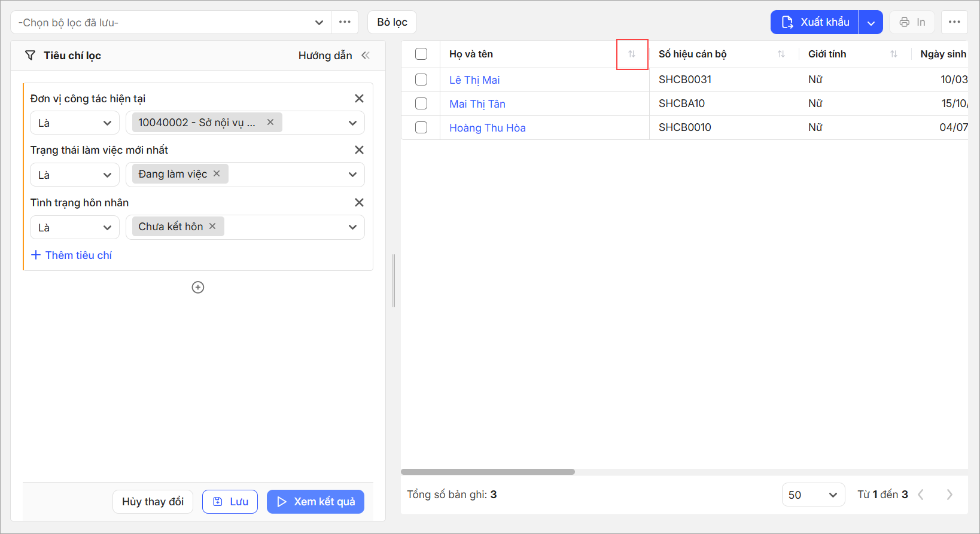
Task: Toggle the select all header checkbox
Action: [x=421, y=54]
